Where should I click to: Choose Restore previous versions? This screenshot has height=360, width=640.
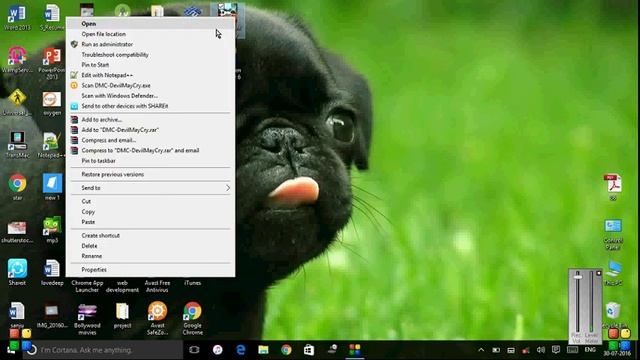click(x=150, y=174)
